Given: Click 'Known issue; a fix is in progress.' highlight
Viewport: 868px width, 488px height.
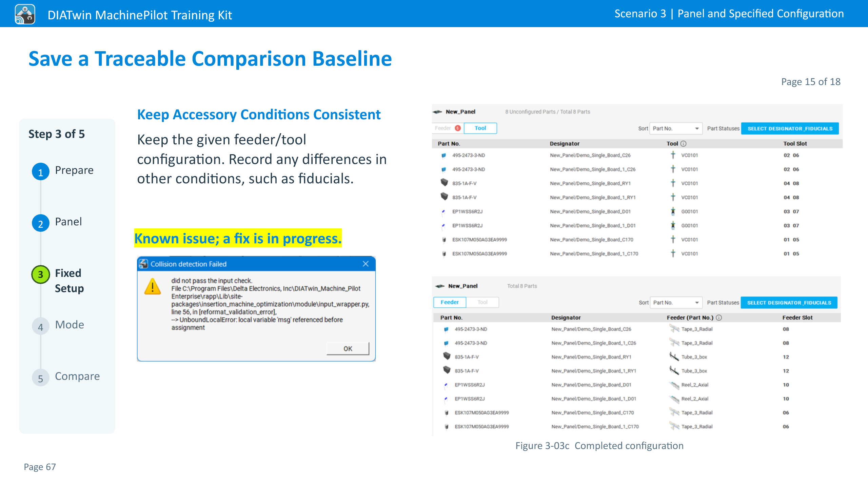Looking at the screenshot, I should click(x=238, y=238).
